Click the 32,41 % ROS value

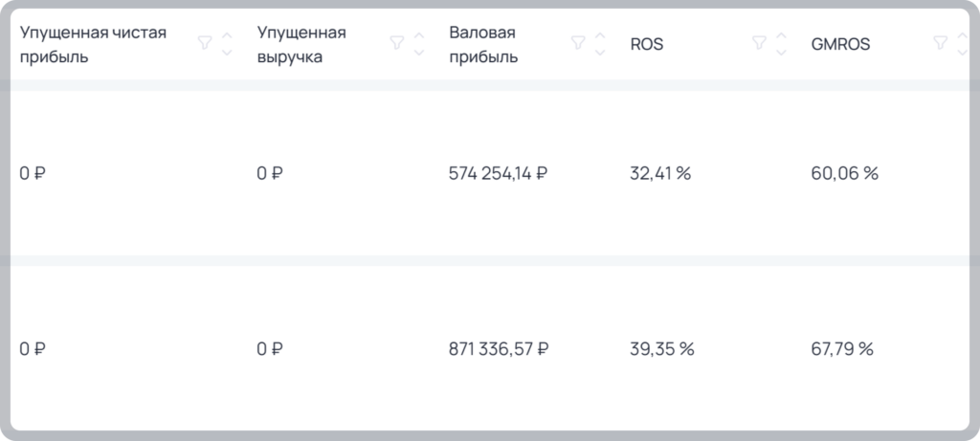pyautogui.click(x=660, y=173)
